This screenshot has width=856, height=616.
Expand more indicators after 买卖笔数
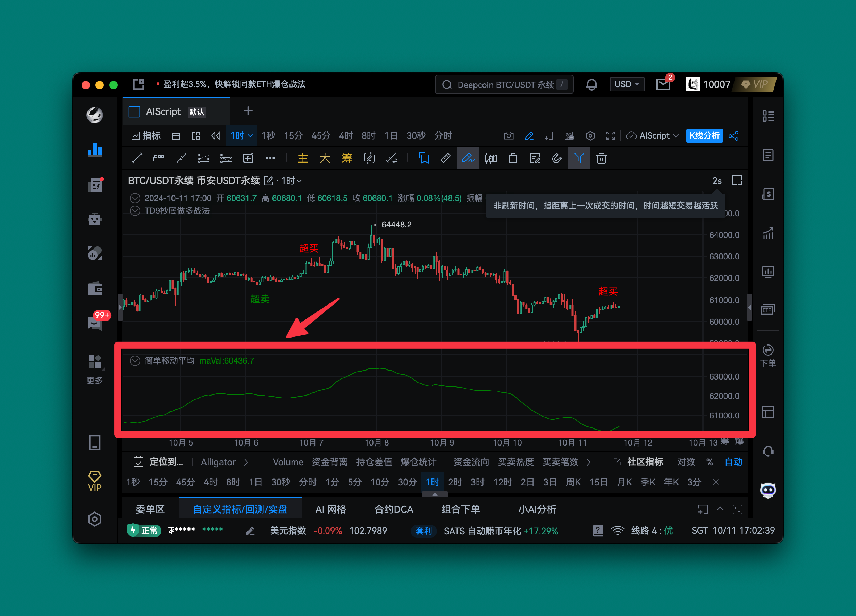click(x=588, y=462)
